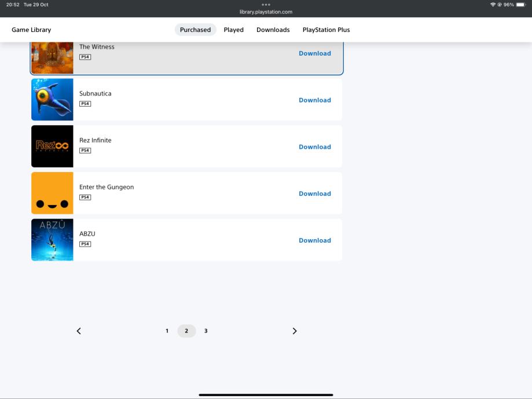Tap the three-dots multitasking menu at top

(x=266, y=5)
